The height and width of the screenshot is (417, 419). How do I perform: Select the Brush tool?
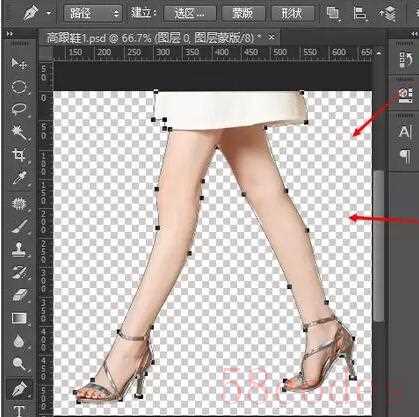(19, 227)
